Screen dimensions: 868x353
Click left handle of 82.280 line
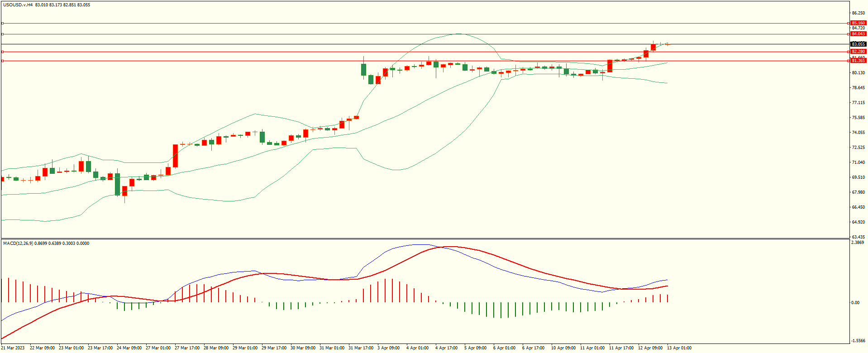(x=2, y=52)
